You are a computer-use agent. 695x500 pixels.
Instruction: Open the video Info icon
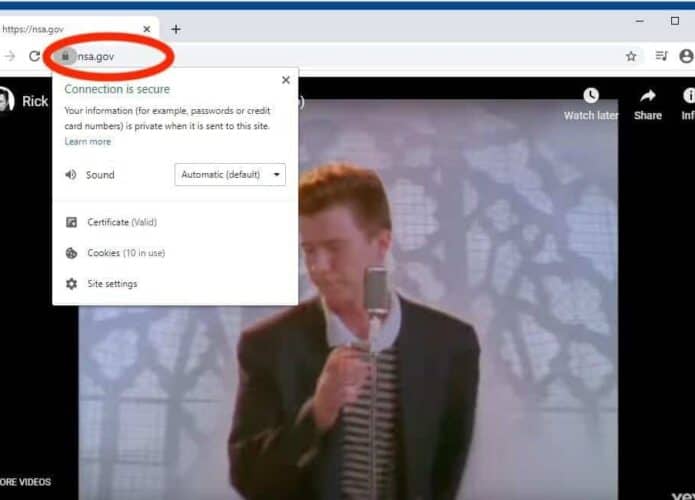pyautogui.click(x=688, y=95)
